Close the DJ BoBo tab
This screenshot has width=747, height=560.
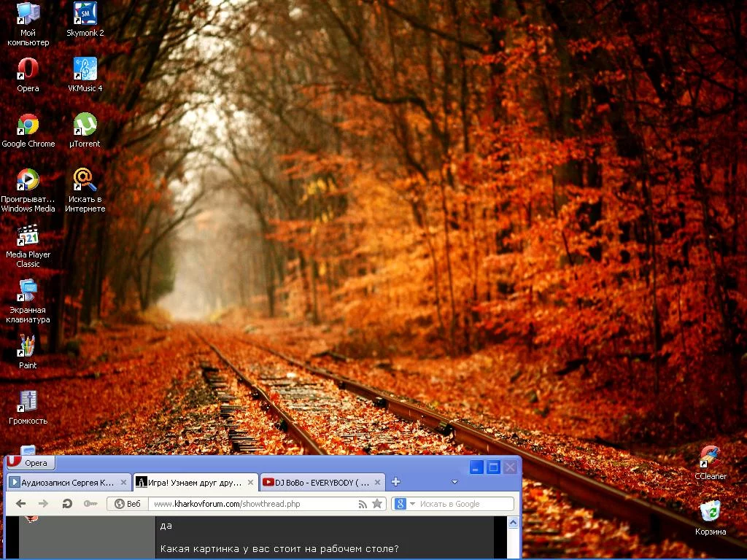377,483
